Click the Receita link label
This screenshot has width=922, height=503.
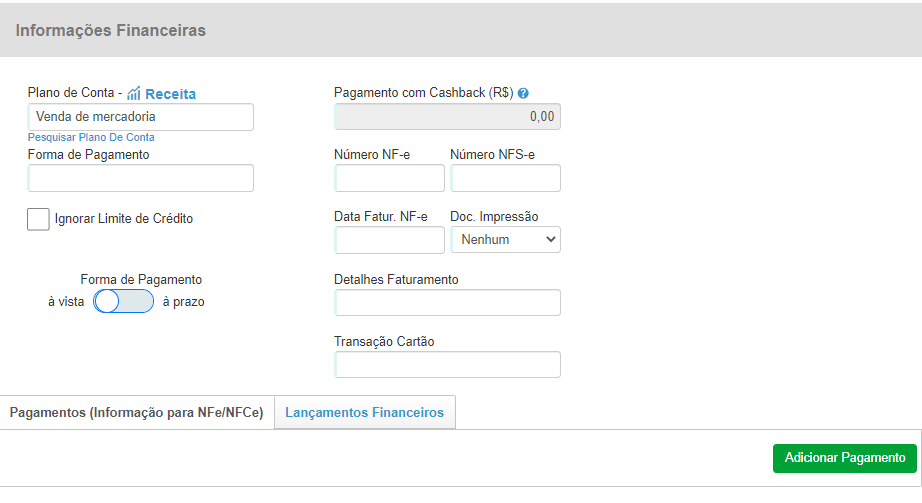pos(171,94)
